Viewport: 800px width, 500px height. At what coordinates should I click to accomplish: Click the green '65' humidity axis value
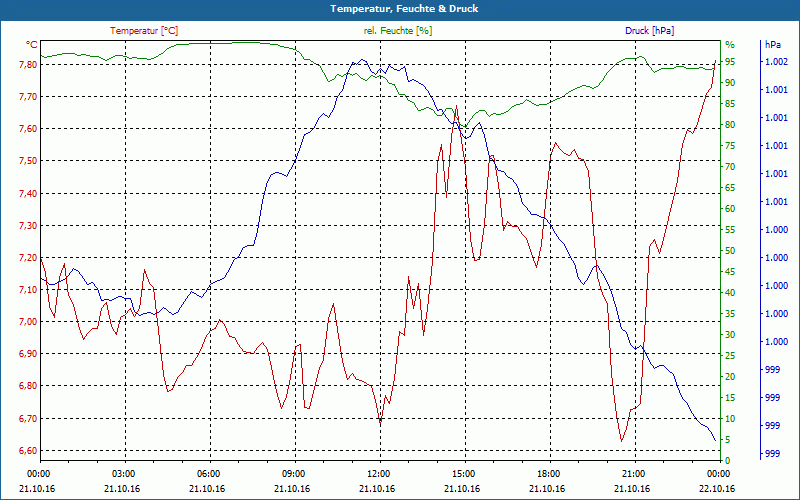pyautogui.click(x=730, y=188)
